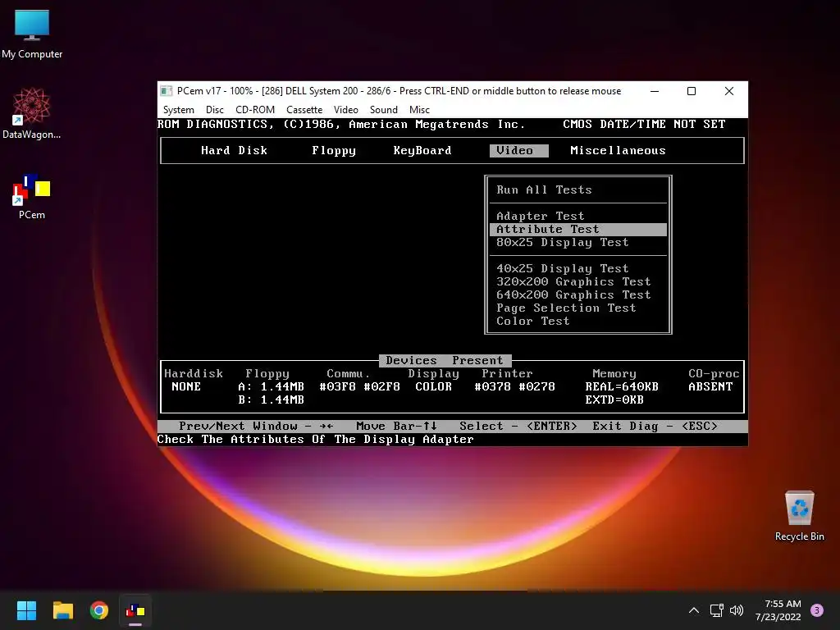Choose 40x25 Display Test entry
Viewport: 840px width, 630px height.
pos(562,268)
